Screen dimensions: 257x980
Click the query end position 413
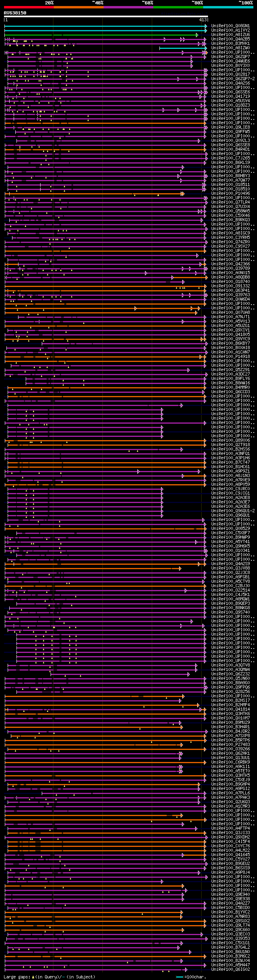(203, 20)
